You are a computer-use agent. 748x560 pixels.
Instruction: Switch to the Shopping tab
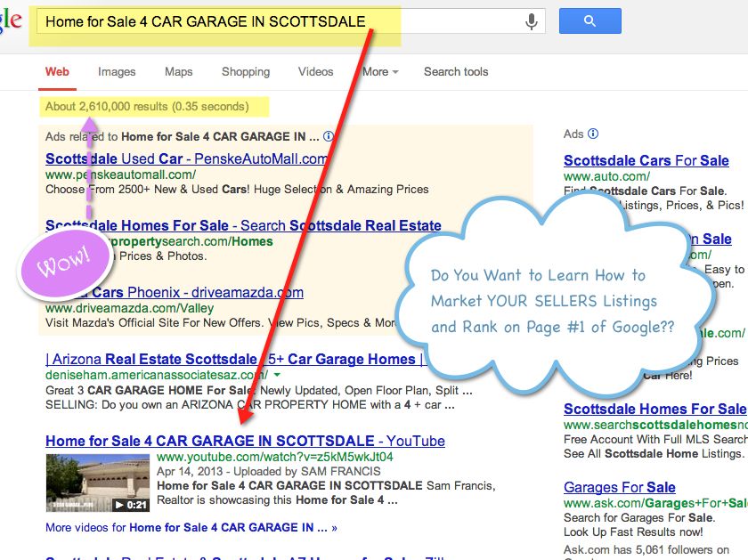point(245,71)
